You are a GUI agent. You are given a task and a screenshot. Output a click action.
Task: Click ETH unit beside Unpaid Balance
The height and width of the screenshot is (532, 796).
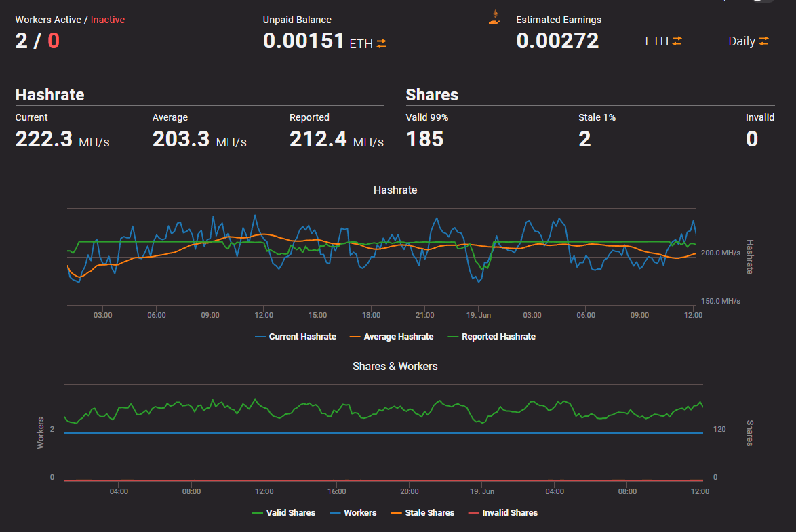(361, 43)
